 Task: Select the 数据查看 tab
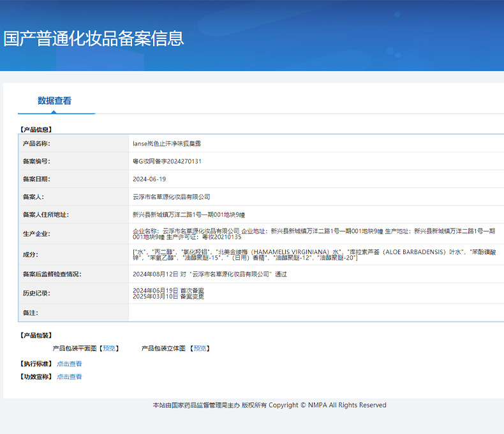coord(55,101)
